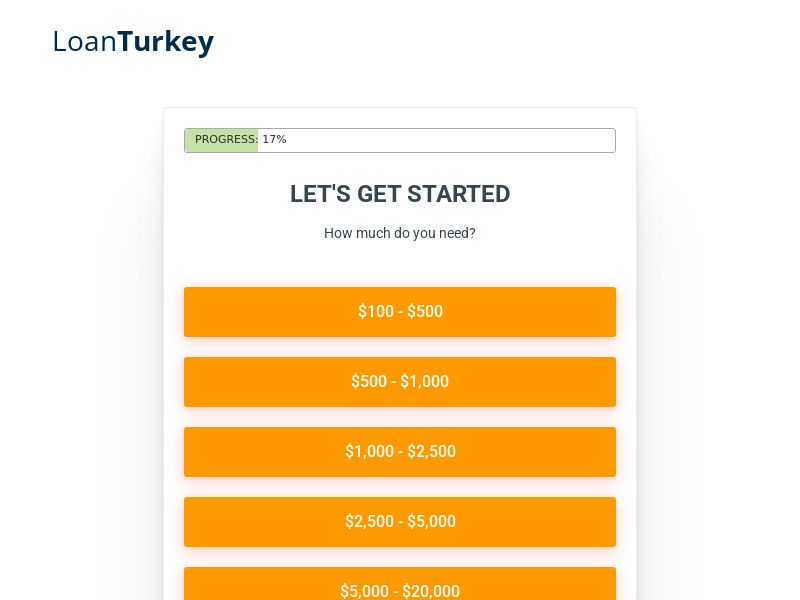Click inside the loan application form card

coord(400,260)
